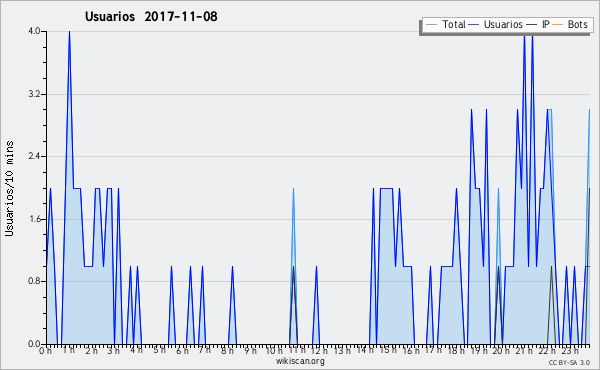The image size is (600, 370).
Task: Click the 'Usuarios 2017-11-08' chart title
Action: [x=151, y=17]
